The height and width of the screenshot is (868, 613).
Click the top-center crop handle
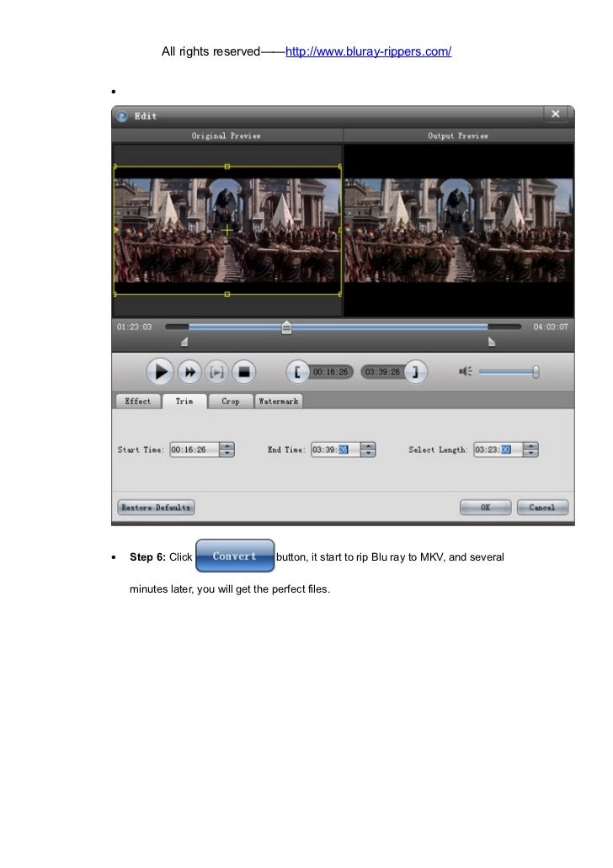coord(227,166)
